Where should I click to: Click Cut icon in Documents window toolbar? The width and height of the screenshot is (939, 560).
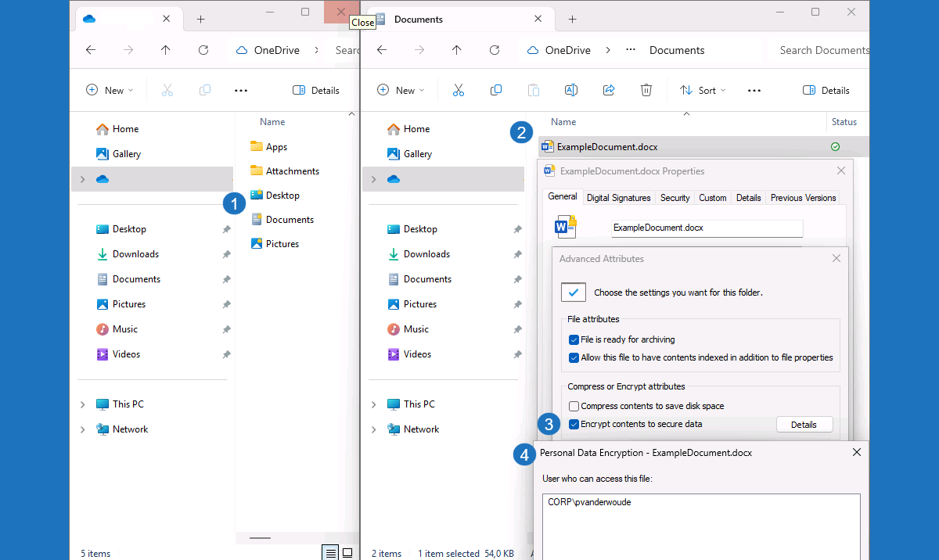[459, 90]
